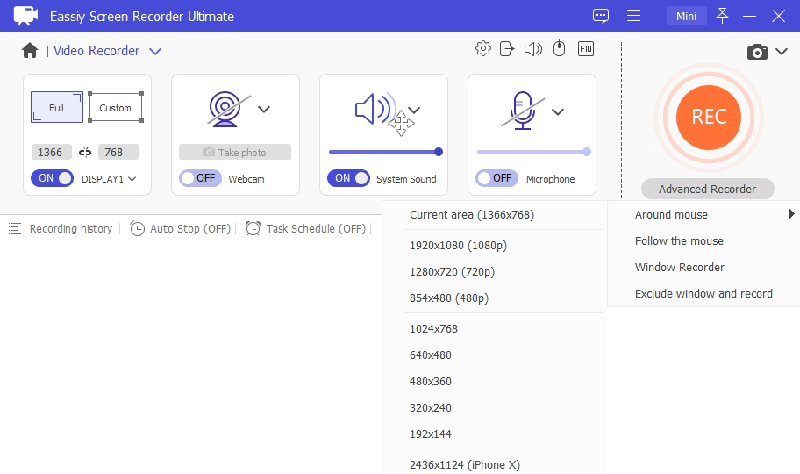Pin the window on top
Image resolution: width=800 pixels, height=474 pixels.
(722, 16)
